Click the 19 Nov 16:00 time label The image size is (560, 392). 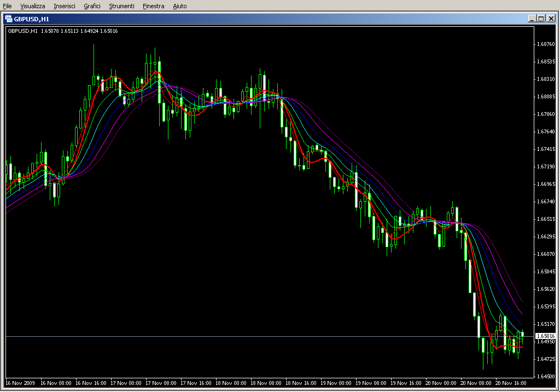pyautogui.click(x=406, y=383)
